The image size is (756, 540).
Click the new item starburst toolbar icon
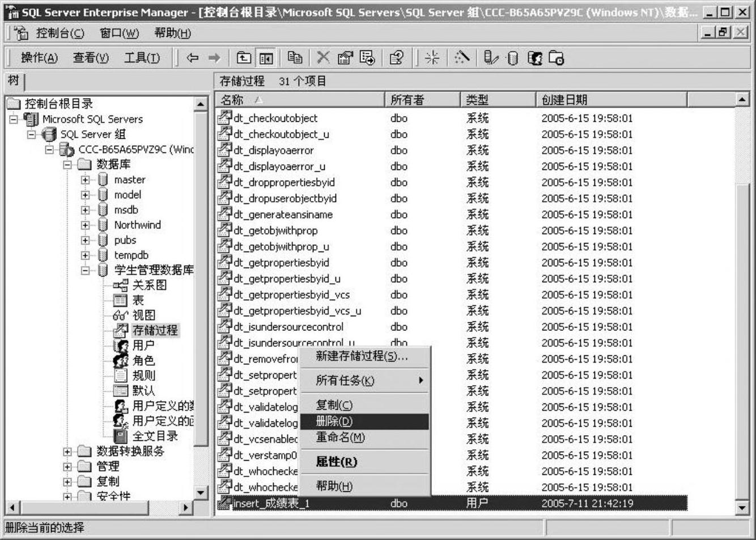[x=432, y=58]
